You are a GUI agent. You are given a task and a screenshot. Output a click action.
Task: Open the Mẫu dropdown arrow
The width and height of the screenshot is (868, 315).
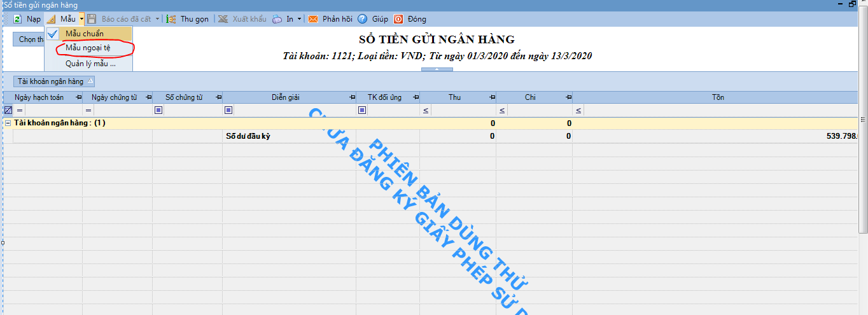pyautogui.click(x=81, y=19)
